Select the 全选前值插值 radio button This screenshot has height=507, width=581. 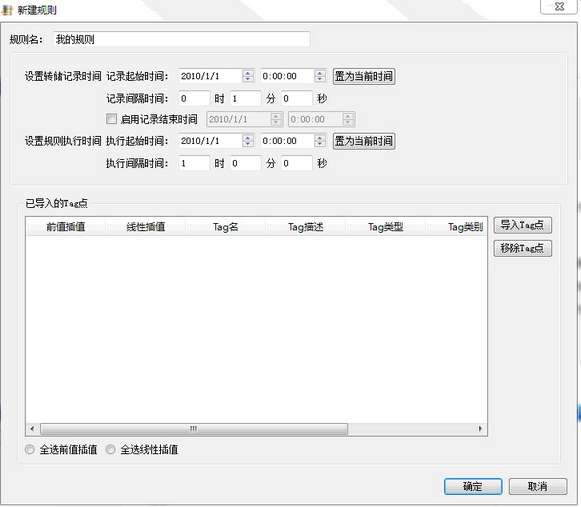tap(30, 450)
